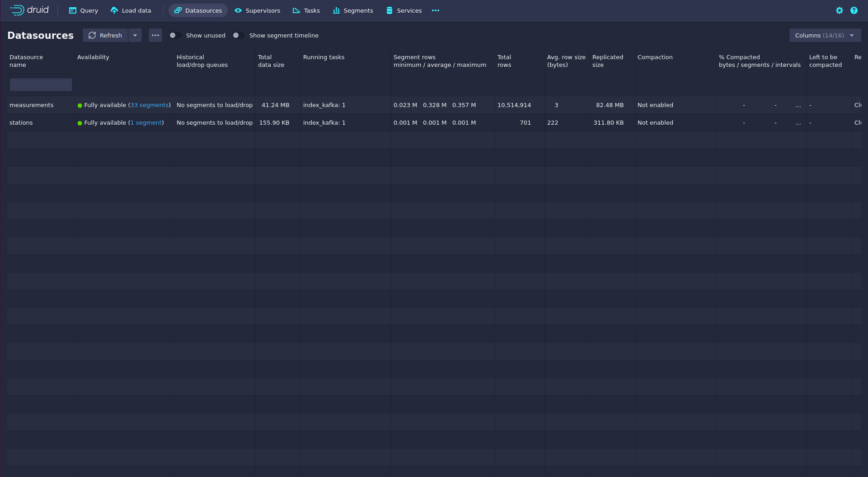The image size is (868, 477).
Task: Open the more options ellipsis in navbar
Action: [435, 10]
